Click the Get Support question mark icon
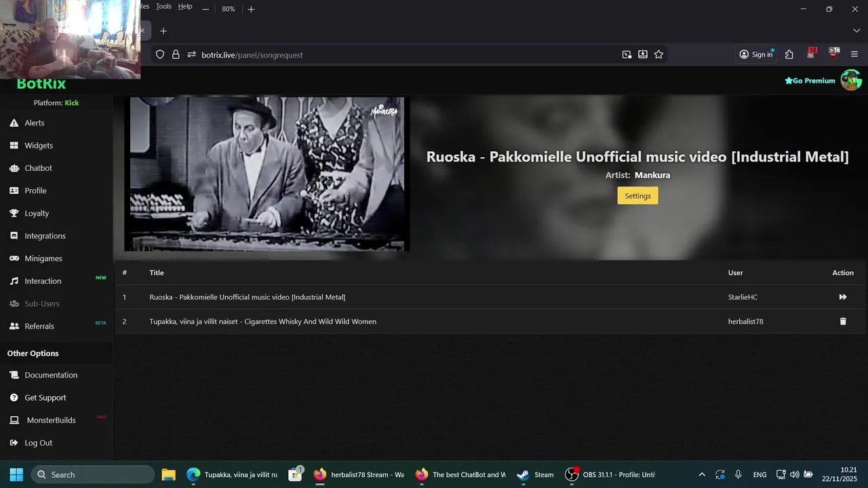Viewport: 868px width, 488px height. coord(14,397)
